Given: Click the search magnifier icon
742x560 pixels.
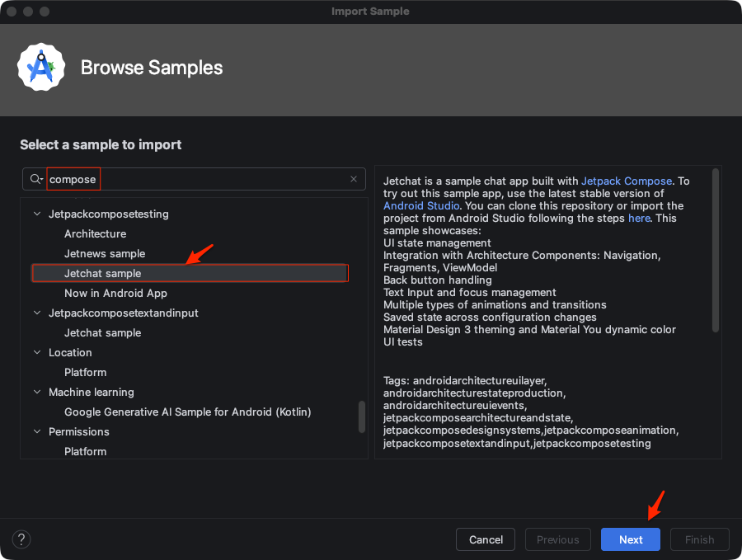Looking at the screenshot, I should coord(36,179).
